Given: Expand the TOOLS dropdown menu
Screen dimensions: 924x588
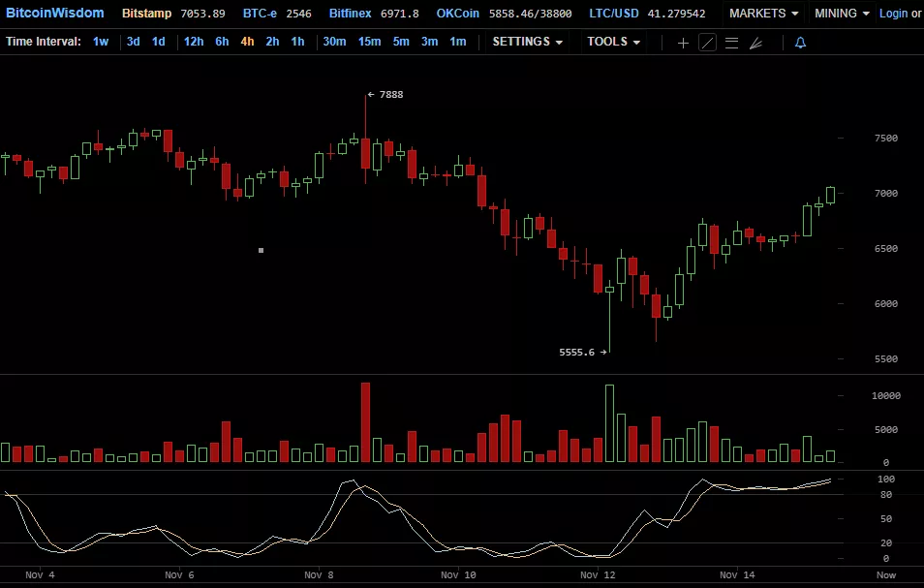Looking at the screenshot, I should click(613, 42).
